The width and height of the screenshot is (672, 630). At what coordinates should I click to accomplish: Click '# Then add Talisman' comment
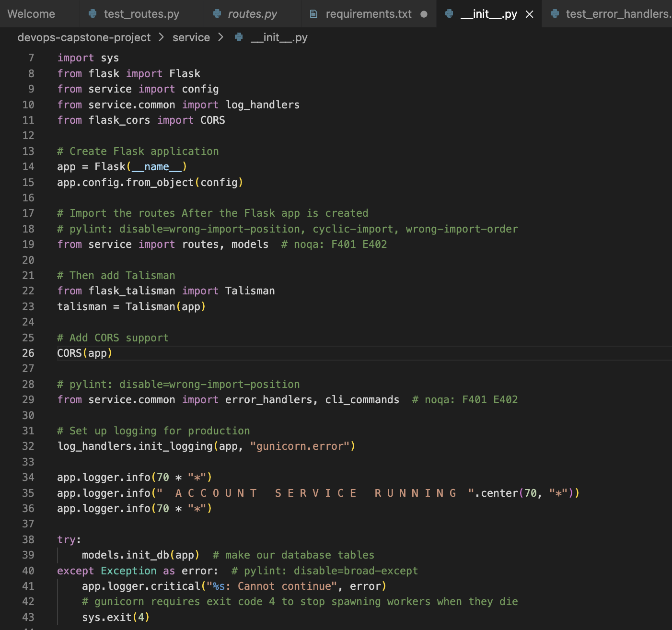click(116, 276)
